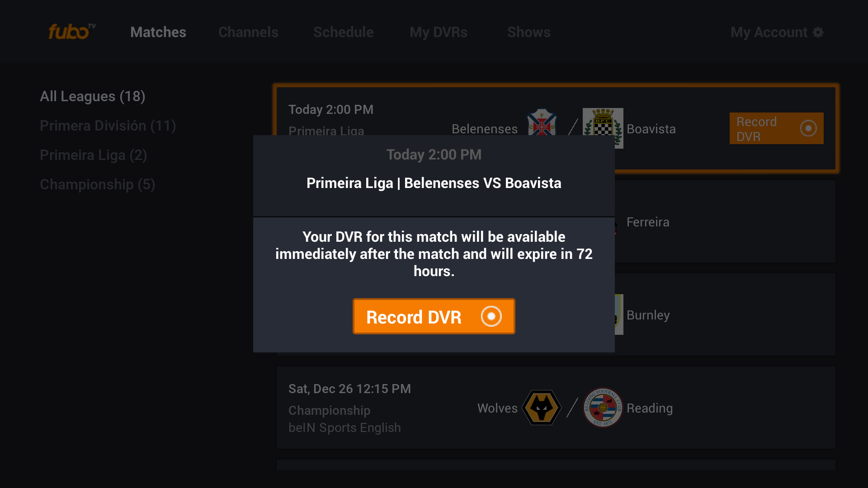Open the Schedule section
This screenshot has width=868, height=488.
(344, 32)
